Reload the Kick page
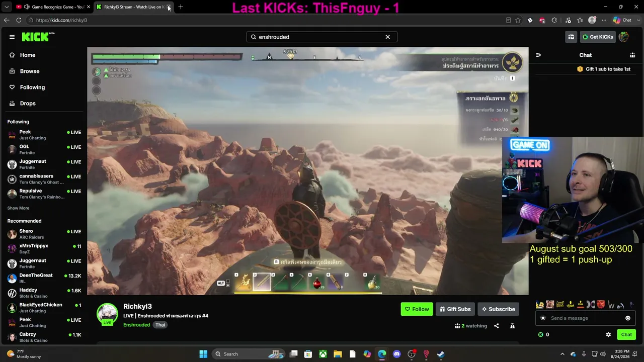The height and width of the screenshot is (362, 644). pyautogui.click(x=19, y=20)
